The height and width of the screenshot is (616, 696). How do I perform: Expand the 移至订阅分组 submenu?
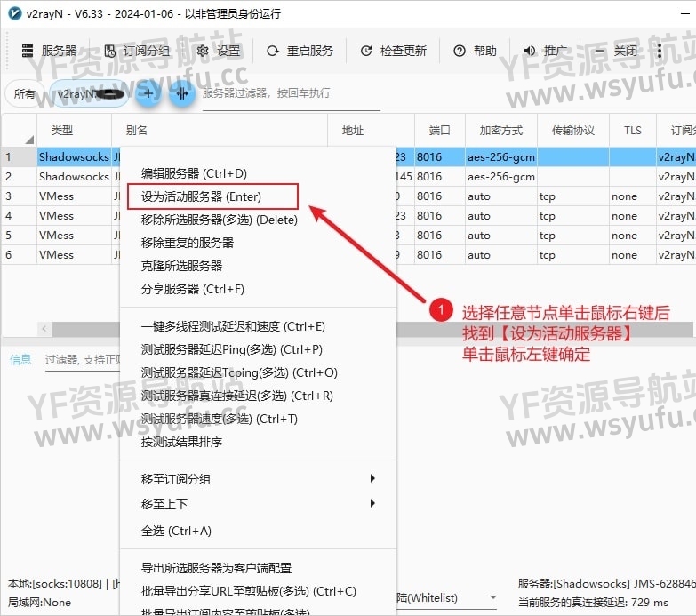pyautogui.click(x=258, y=479)
